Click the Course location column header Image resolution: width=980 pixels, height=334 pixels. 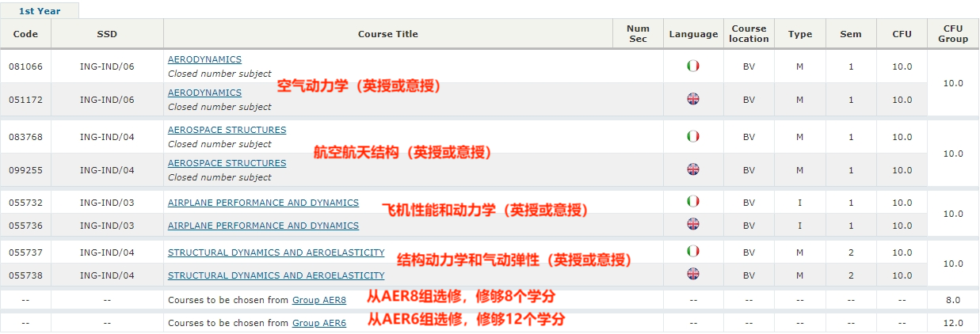(749, 34)
